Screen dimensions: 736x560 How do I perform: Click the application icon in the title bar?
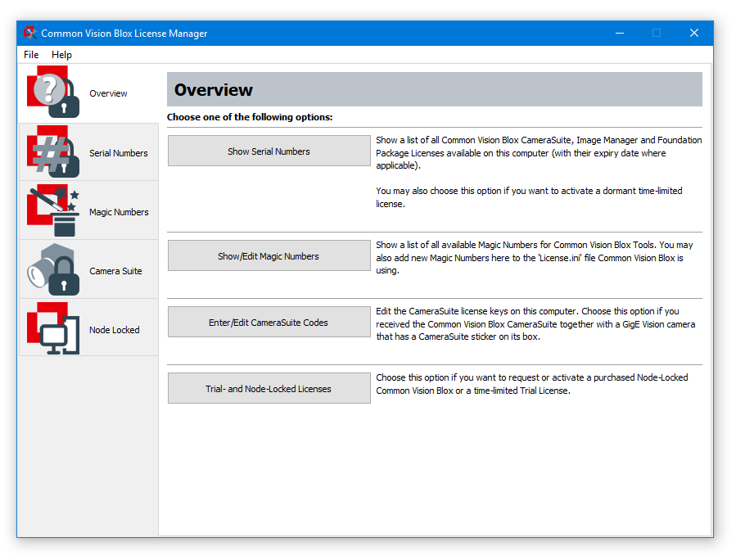tap(30, 33)
